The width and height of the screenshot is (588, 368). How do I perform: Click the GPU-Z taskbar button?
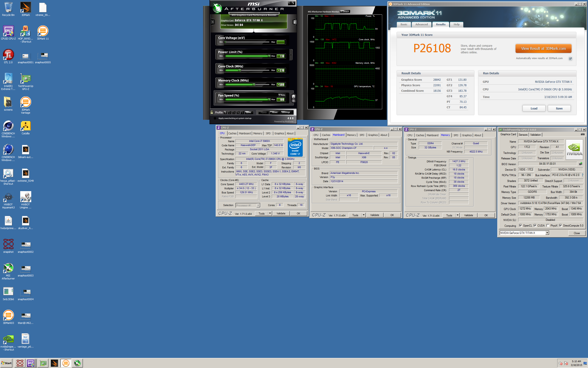coord(43,363)
